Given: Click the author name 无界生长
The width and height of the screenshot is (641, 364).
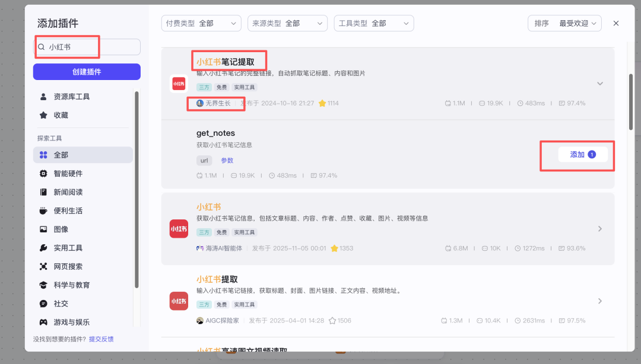Looking at the screenshot, I should pos(218,103).
